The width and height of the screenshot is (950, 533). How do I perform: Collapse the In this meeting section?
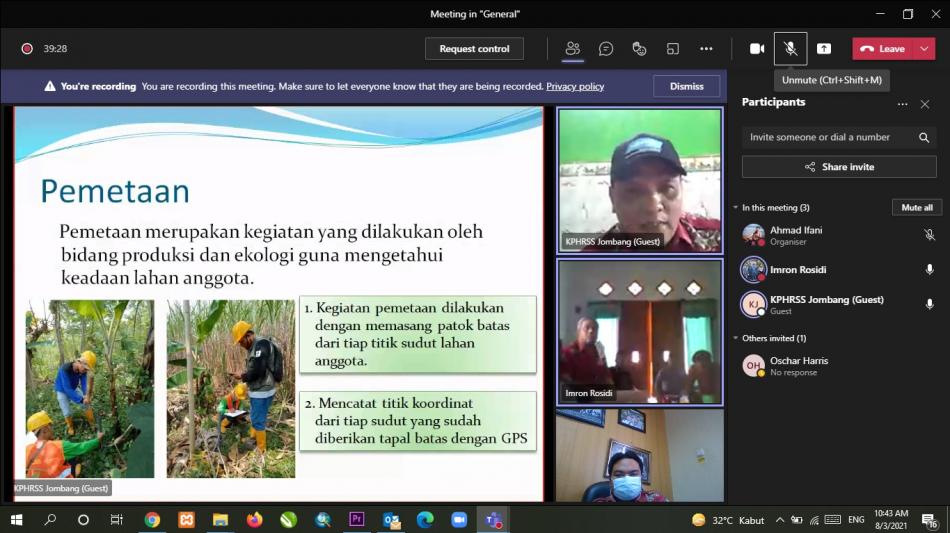pos(736,207)
